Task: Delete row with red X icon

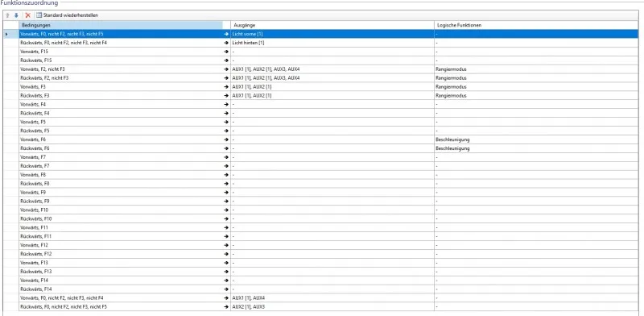Action: [28, 15]
